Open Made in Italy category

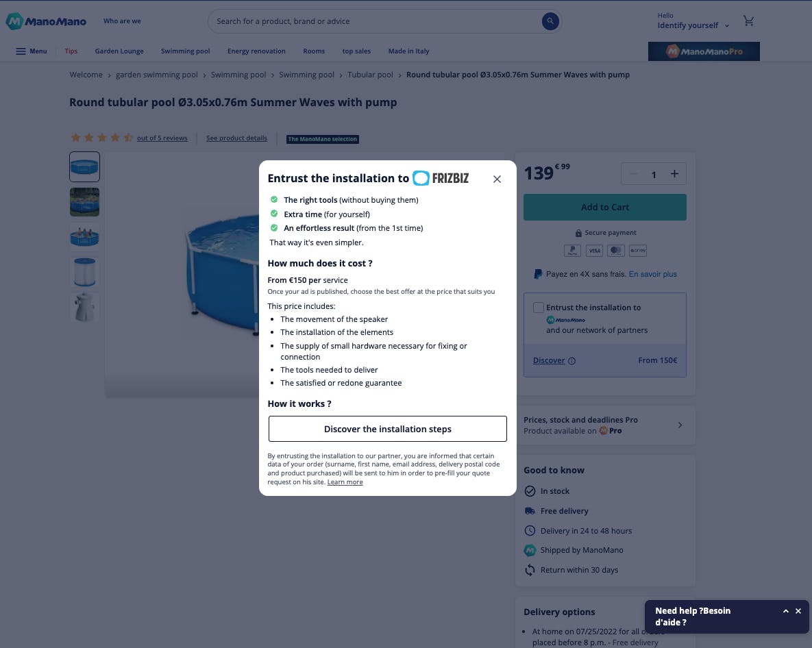(x=408, y=51)
